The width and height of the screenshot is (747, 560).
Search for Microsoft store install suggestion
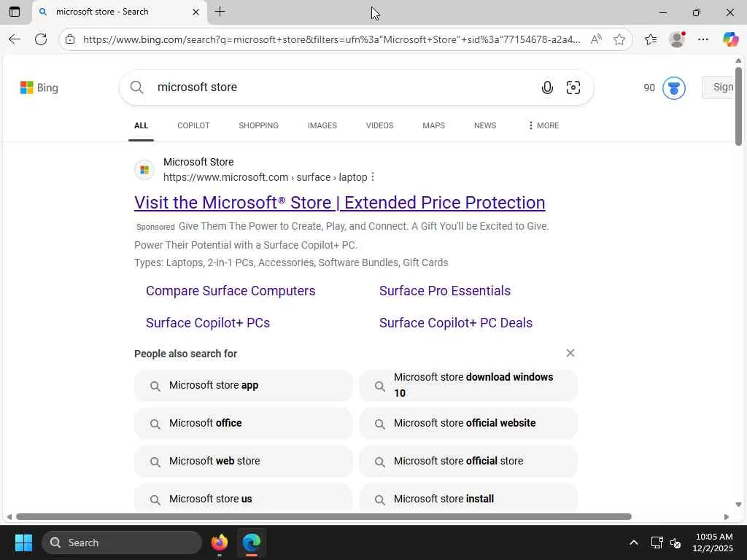click(468, 499)
